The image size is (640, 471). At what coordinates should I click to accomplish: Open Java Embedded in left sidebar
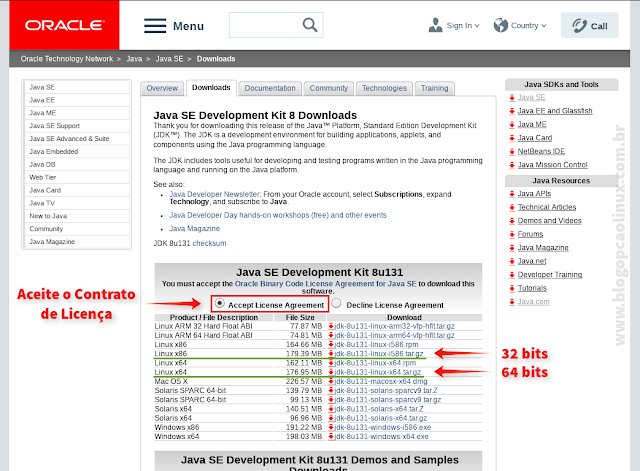tap(77, 151)
